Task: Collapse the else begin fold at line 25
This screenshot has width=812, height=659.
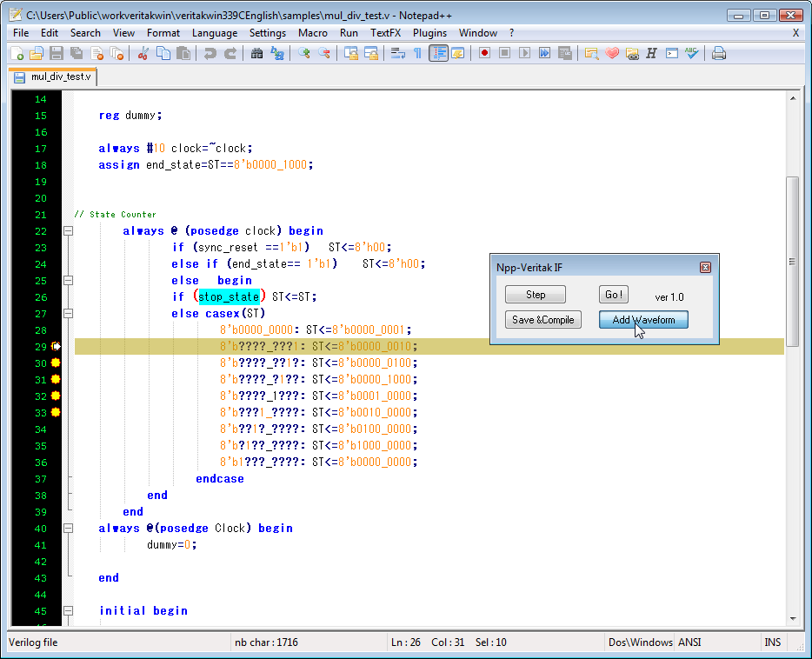Action: tap(68, 281)
